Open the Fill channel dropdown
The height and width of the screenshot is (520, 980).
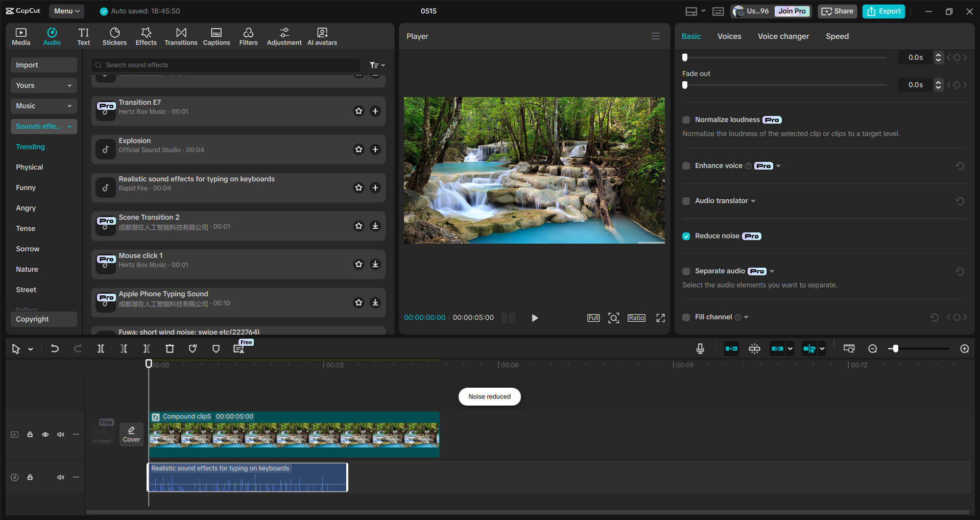pos(745,317)
